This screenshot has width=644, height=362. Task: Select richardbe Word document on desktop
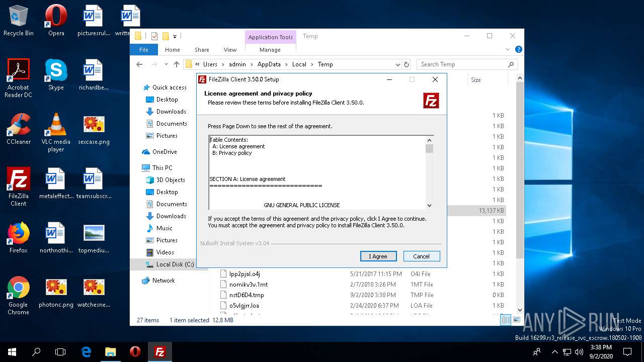94,74
